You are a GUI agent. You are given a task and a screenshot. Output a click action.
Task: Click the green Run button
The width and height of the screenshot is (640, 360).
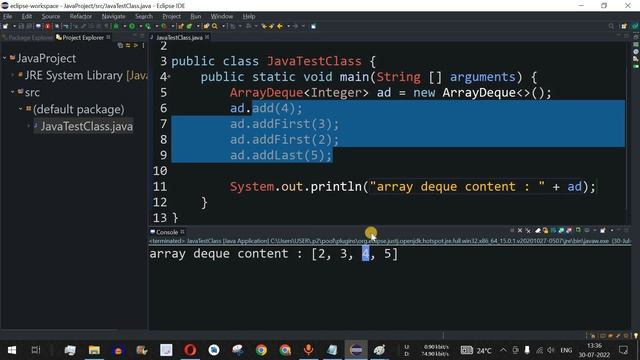132,26
